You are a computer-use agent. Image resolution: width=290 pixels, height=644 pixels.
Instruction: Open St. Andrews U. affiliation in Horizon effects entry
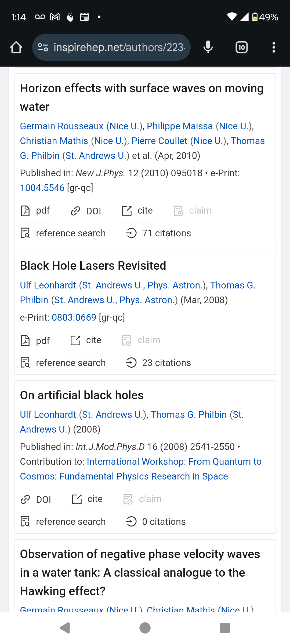coord(96,156)
